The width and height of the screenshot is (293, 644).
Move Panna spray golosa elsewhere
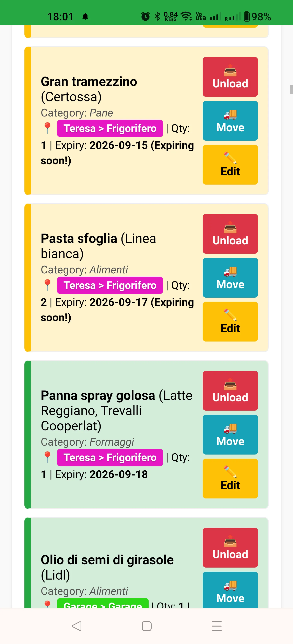click(x=230, y=435)
